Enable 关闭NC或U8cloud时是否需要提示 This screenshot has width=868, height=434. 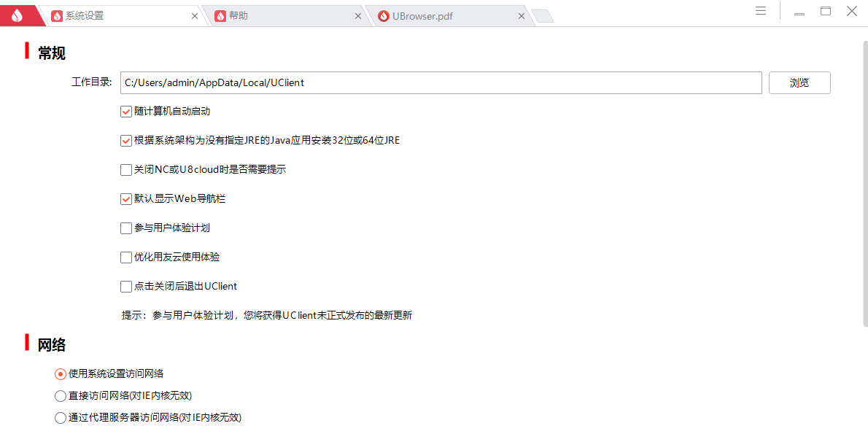click(x=125, y=169)
